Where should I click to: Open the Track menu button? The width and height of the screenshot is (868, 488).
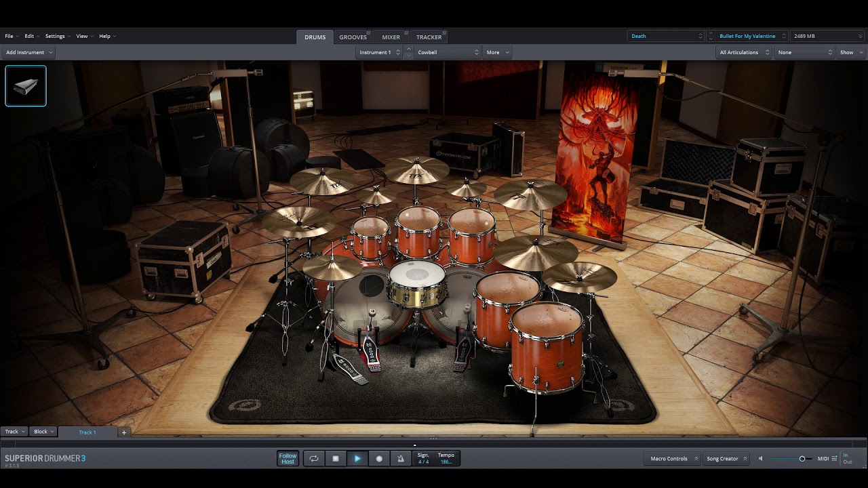tap(14, 432)
